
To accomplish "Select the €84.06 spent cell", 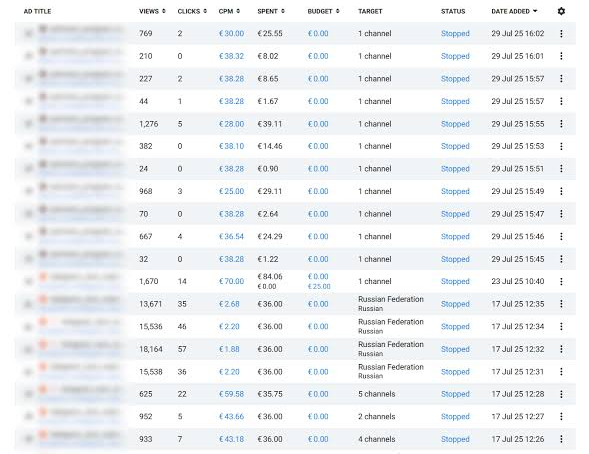I will [270, 276].
